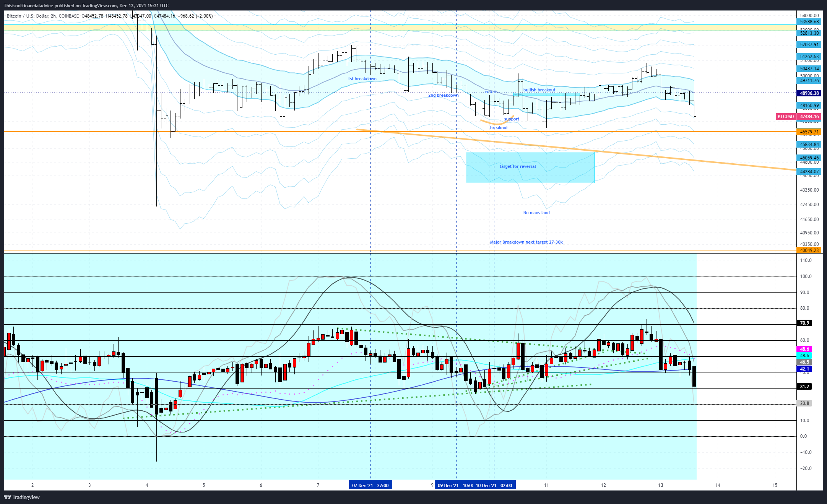This screenshot has width=827, height=504.
Task: Click the 80.0 level on indicator scale
Action: [804, 308]
